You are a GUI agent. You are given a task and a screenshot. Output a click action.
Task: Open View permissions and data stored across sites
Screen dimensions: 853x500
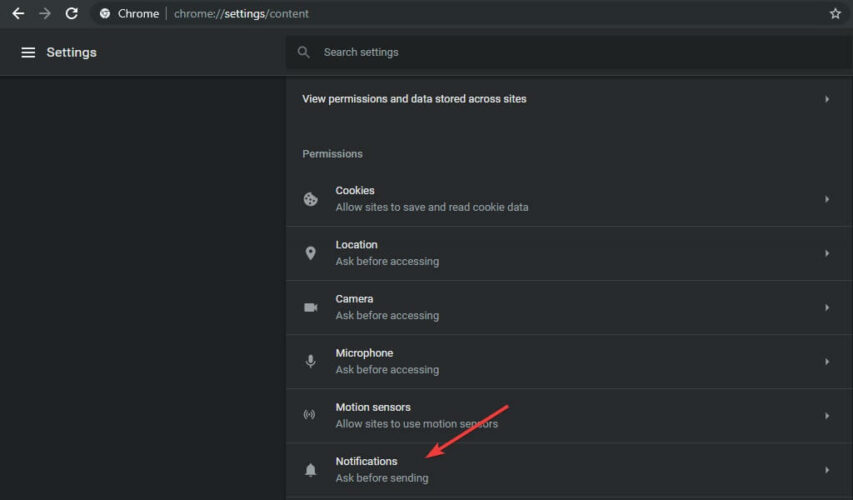(x=569, y=99)
